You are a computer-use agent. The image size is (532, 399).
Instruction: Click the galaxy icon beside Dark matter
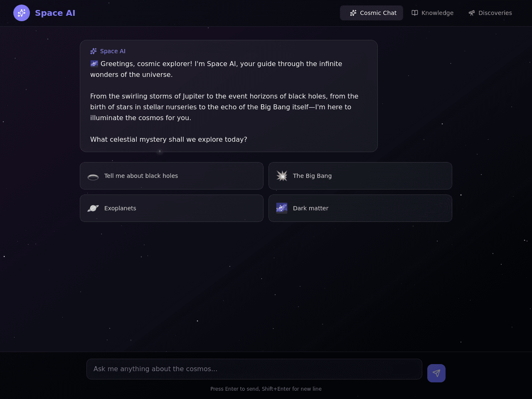point(282,208)
